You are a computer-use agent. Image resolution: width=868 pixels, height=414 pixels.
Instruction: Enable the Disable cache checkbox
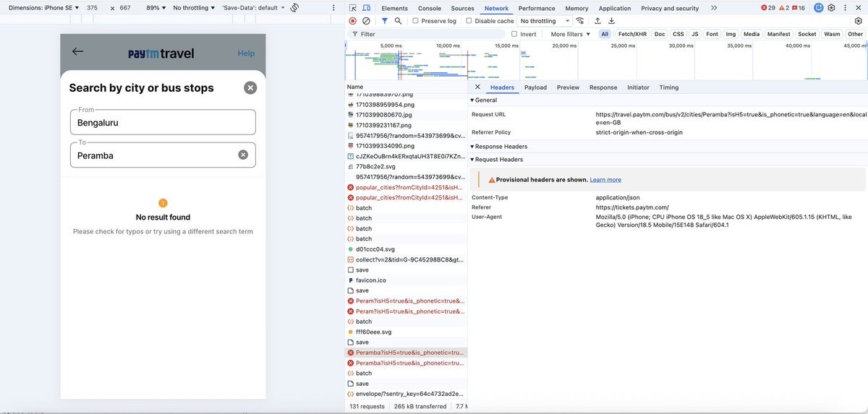(x=469, y=21)
